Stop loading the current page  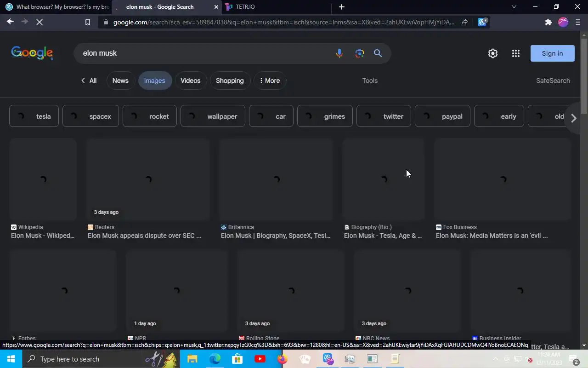[40, 22]
